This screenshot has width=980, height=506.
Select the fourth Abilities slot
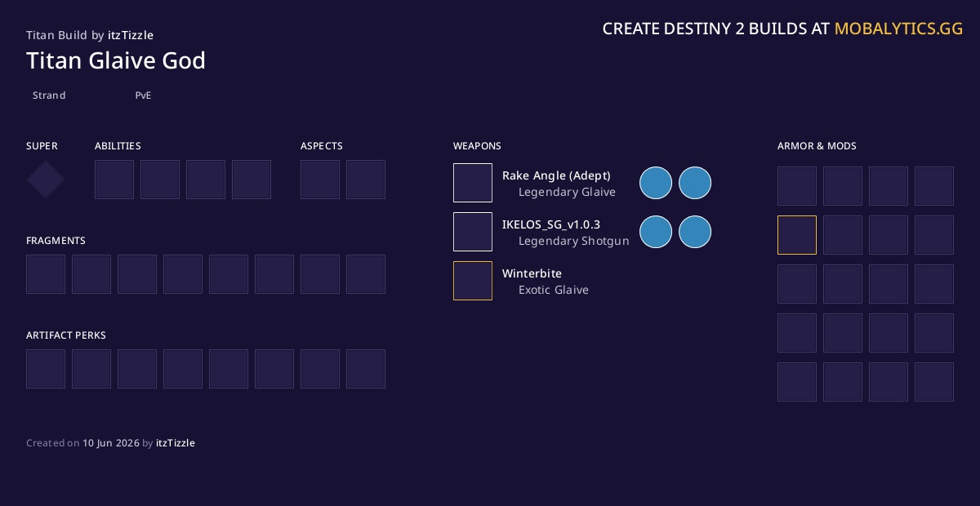point(252,180)
